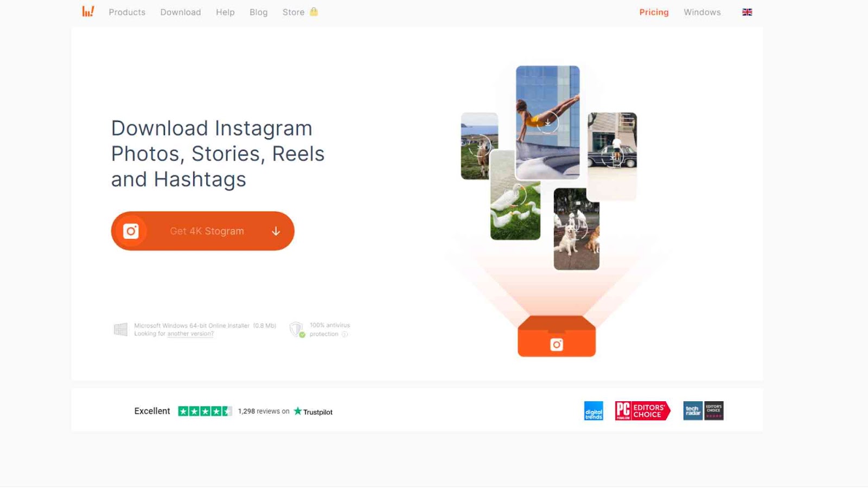Click the TechRadar Editor's Choice badge
868x488 pixels.
[x=703, y=411]
